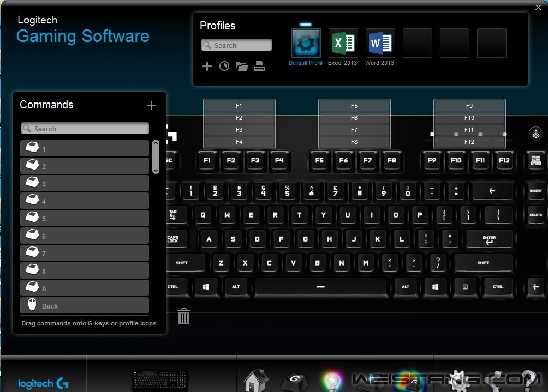
Task: Click the F2 assignment label
Action: point(239,118)
